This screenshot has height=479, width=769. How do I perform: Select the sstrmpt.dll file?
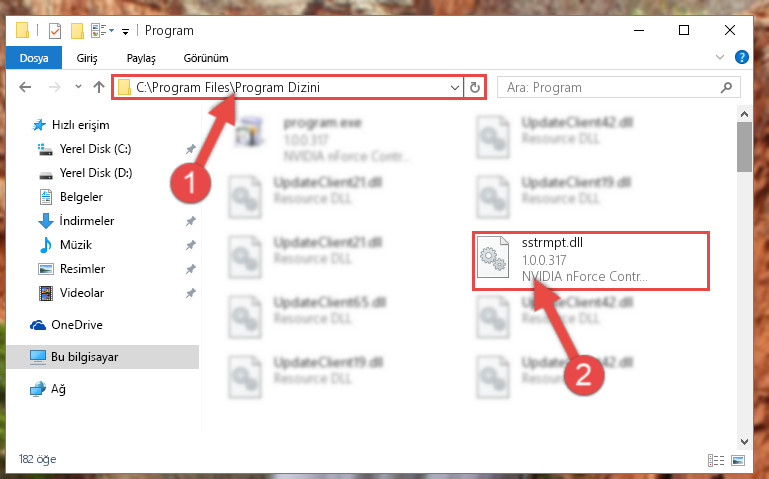click(590, 260)
